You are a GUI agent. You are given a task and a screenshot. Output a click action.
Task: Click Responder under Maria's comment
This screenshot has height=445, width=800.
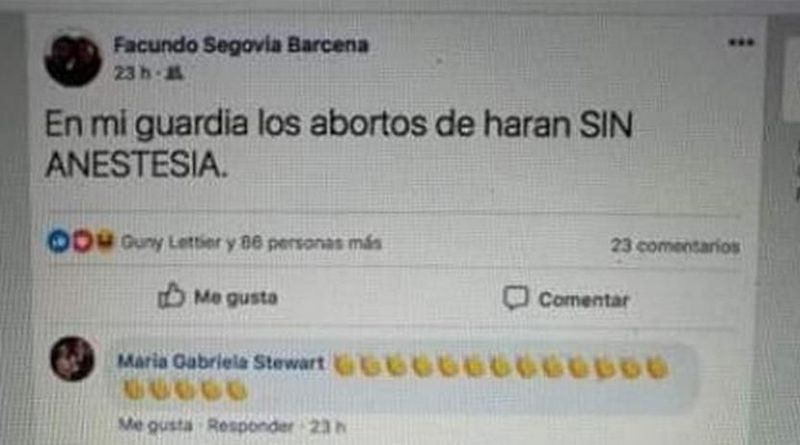250,426
